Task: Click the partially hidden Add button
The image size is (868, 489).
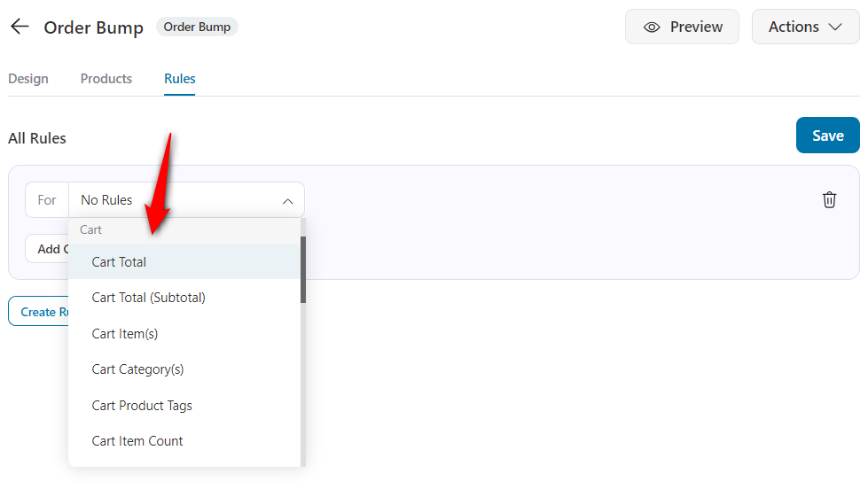Action: [x=47, y=249]
